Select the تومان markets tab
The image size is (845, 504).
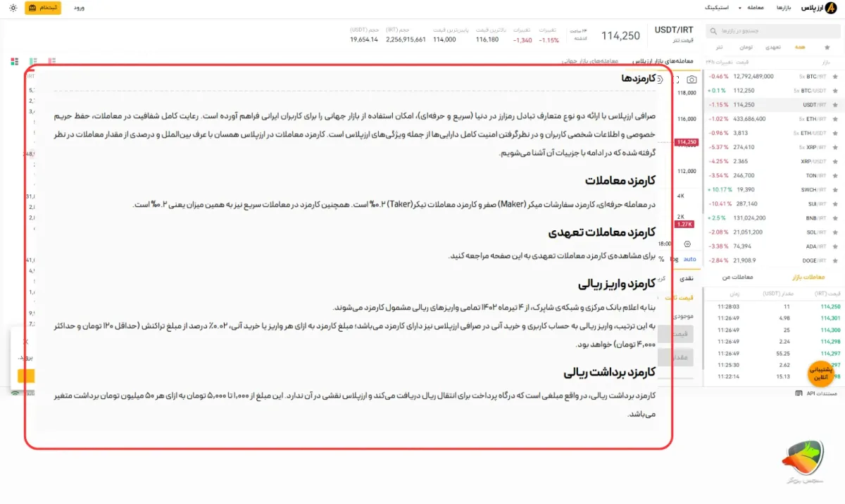(746, 47)
